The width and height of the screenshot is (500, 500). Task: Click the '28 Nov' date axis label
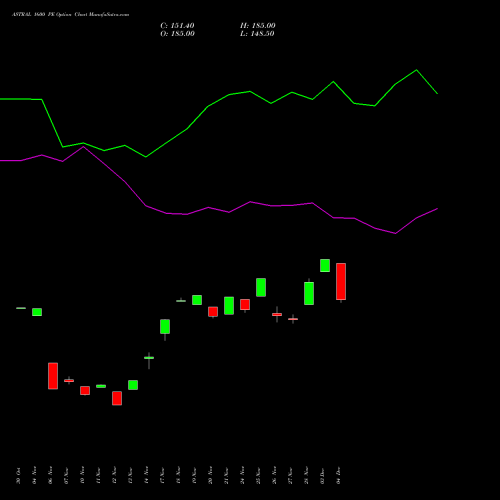(x=306, y=475)
